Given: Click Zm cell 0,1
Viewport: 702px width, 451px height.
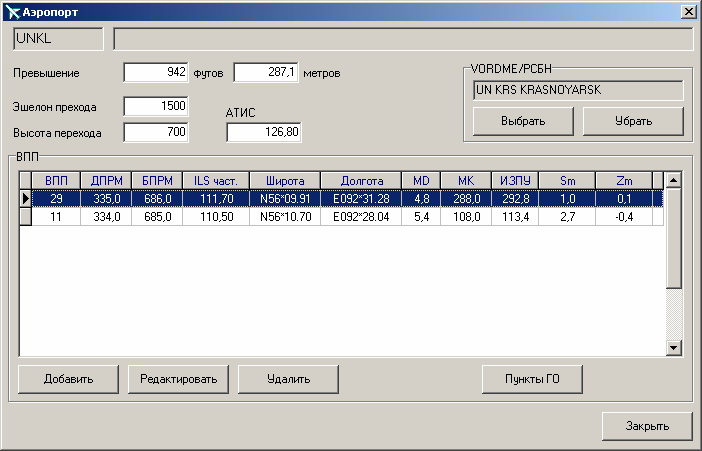Looking at the screenshot, I should tap(624, 198).
